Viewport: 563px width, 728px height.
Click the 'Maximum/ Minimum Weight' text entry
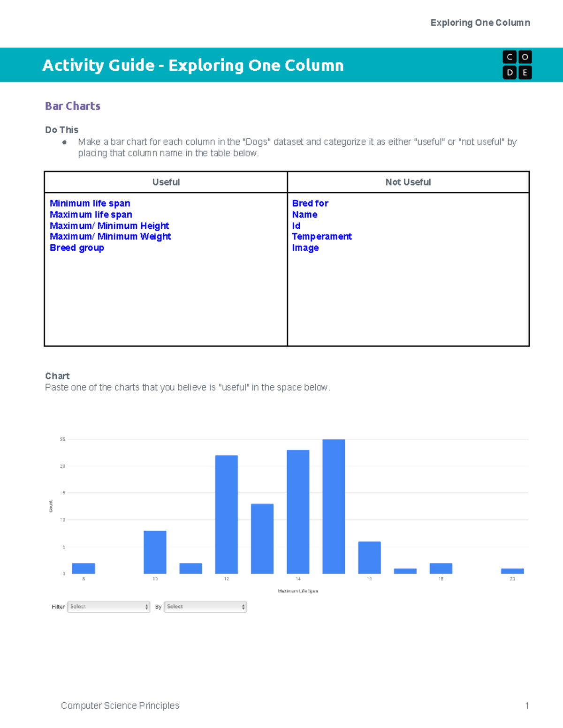[x=110, y=236]
